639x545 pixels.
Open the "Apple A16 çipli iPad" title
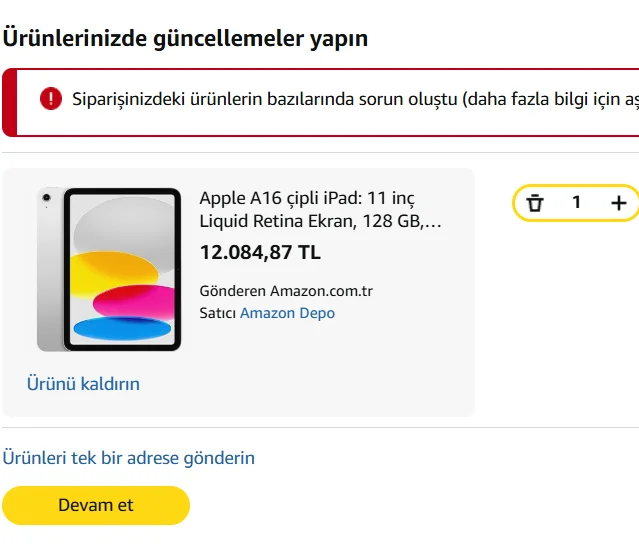pyautogui.click(x=306, y=198)
